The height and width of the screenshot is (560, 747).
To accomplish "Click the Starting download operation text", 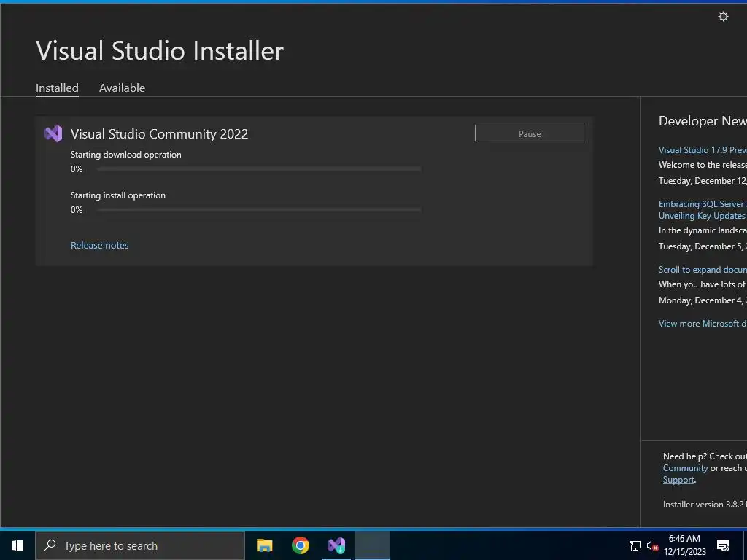I will point(125,155).
